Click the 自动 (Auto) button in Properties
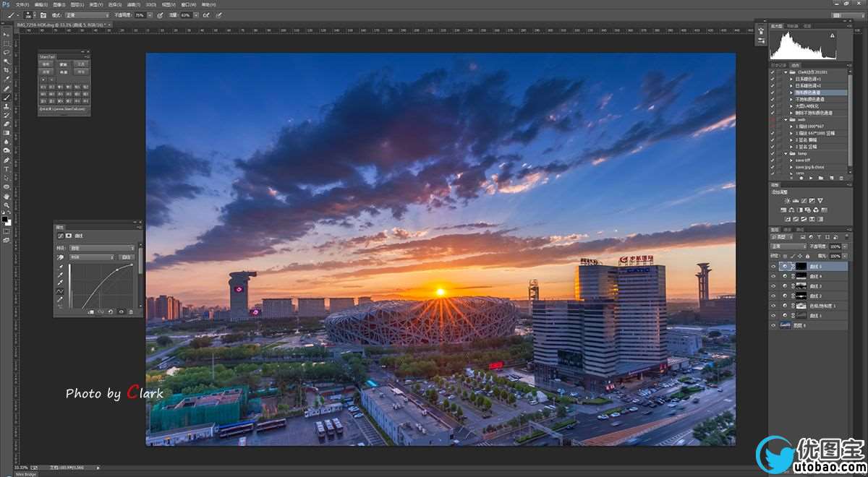 coord(127,257)
